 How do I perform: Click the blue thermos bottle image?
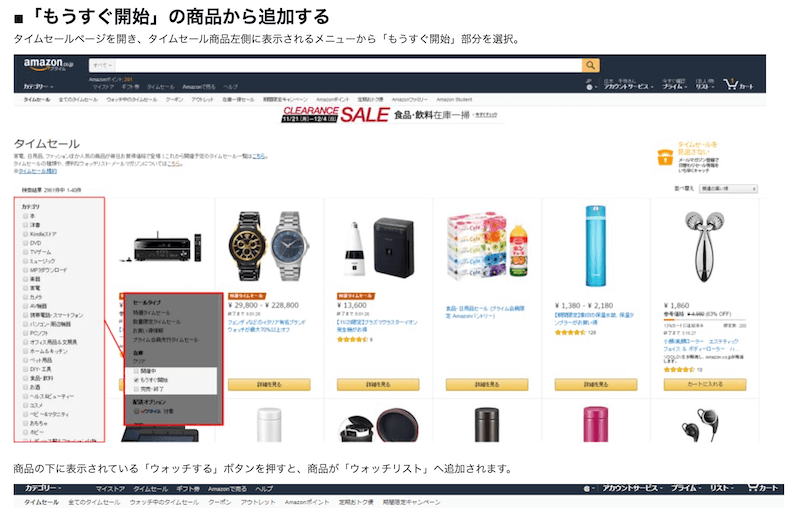pyautogui.click(x=595, y=246)
